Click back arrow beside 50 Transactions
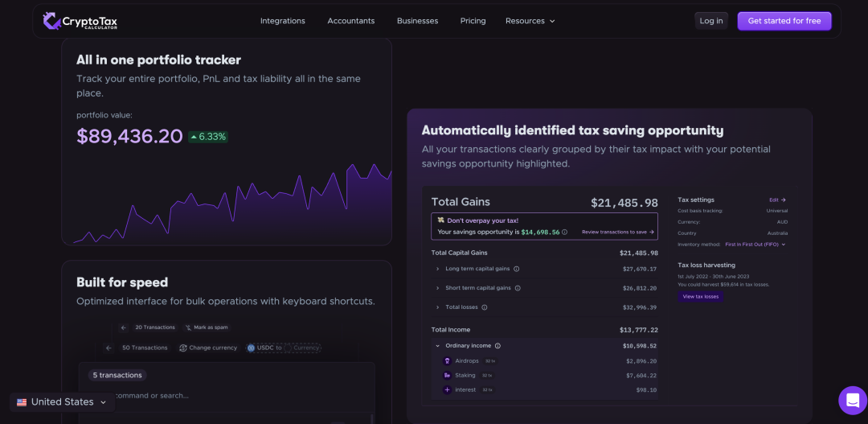This screenshot has height=424, width=868. click(109, 348)
